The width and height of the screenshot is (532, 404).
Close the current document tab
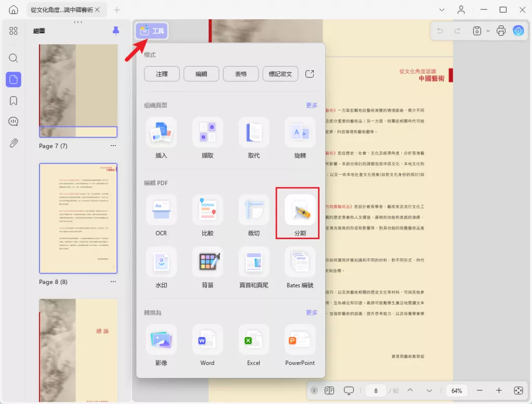tap(97, 10)
